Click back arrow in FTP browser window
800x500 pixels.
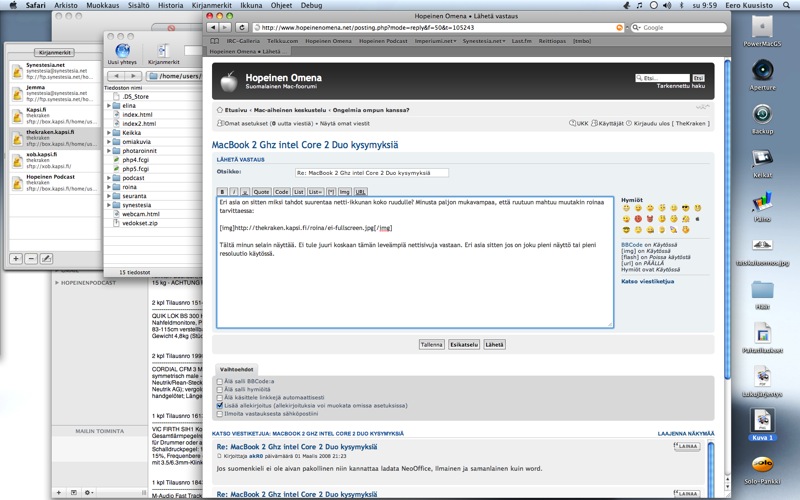[x=116, y=76]
